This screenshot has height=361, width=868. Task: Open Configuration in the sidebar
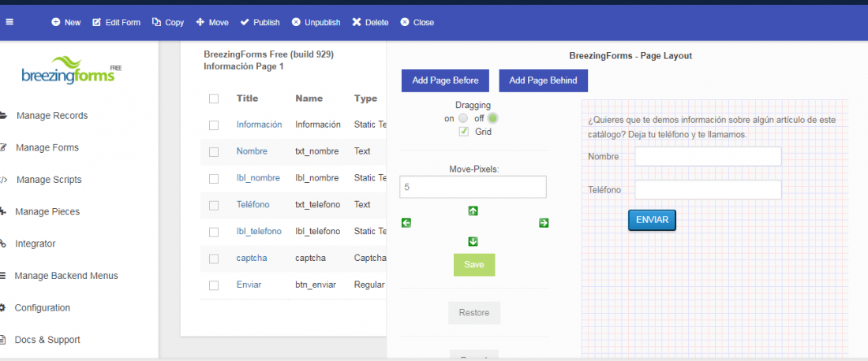(x=42, y=307)
